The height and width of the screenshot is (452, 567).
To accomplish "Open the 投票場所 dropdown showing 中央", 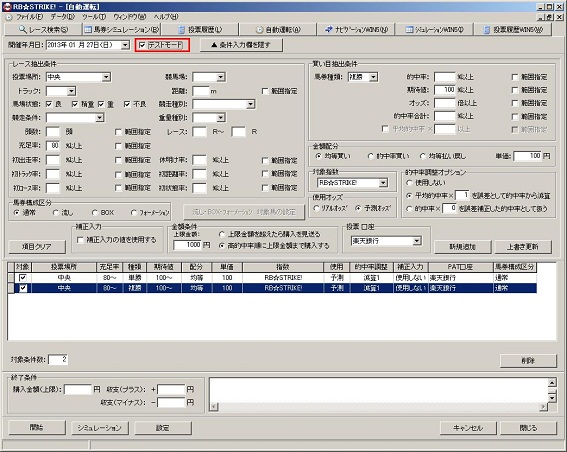I will pyautogui.click(x=106, y=77).
